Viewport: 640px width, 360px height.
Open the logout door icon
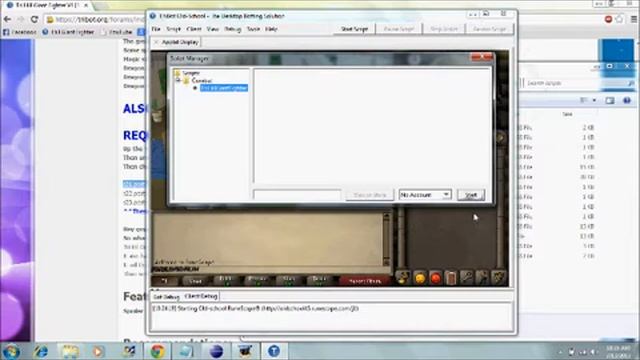point(451,278)
